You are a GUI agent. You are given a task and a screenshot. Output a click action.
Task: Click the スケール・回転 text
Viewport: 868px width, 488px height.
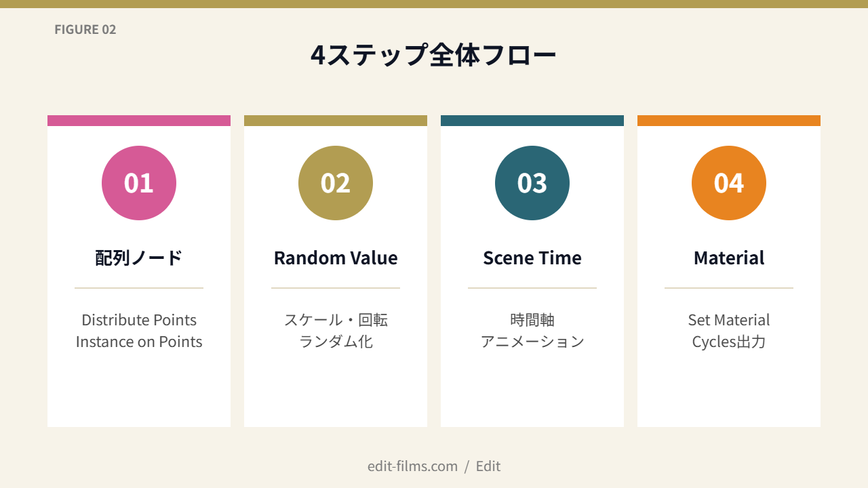tap(336, 320)
